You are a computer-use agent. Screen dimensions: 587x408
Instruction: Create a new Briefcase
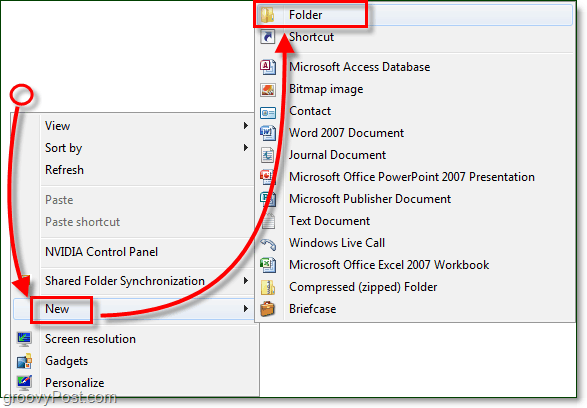415,309
